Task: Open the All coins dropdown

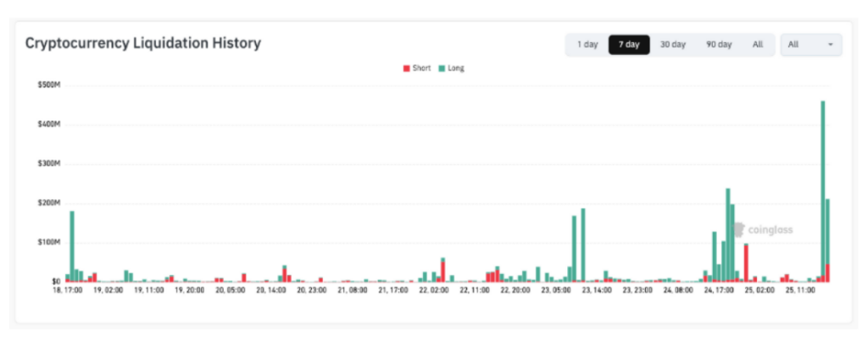Action: (x=811, y=45)
